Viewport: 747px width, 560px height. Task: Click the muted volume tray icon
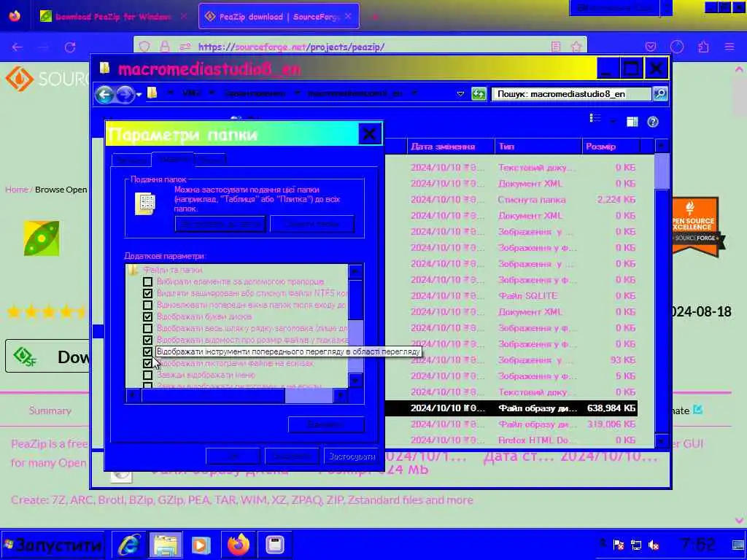pos(654,545)
